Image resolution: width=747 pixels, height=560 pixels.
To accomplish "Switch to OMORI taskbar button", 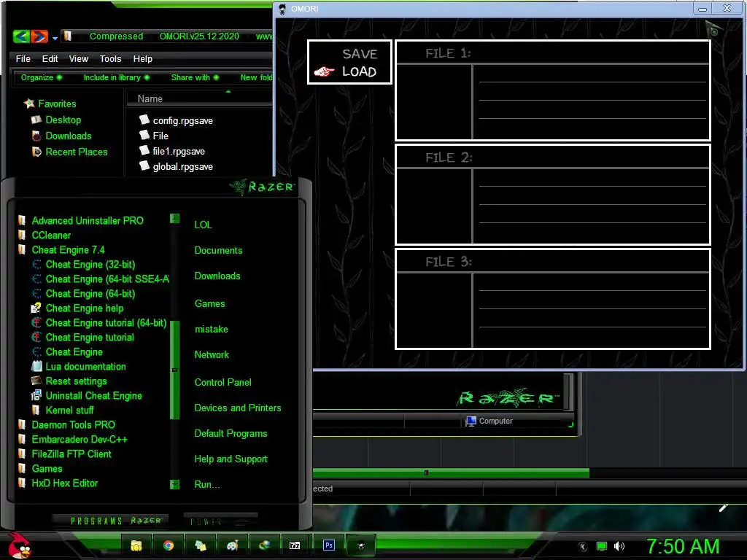I will (360, 545).
